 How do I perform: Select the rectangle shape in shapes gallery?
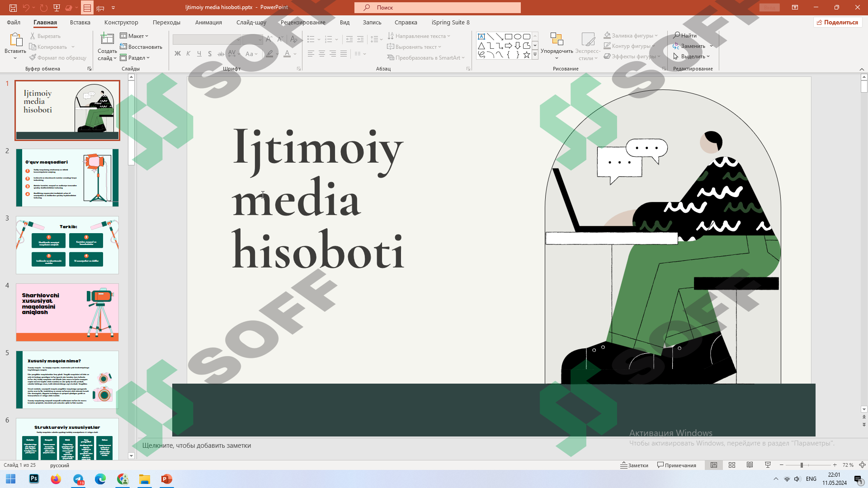(x=509, y=37)
